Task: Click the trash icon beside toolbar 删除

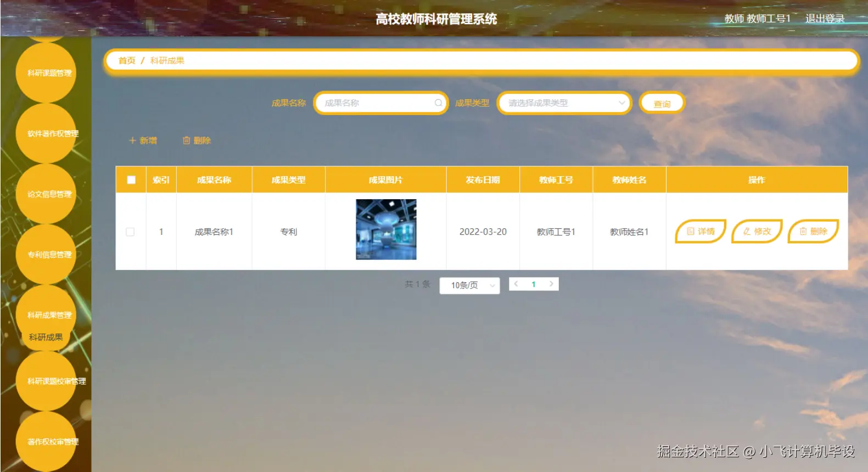Action: pos(186,141)
